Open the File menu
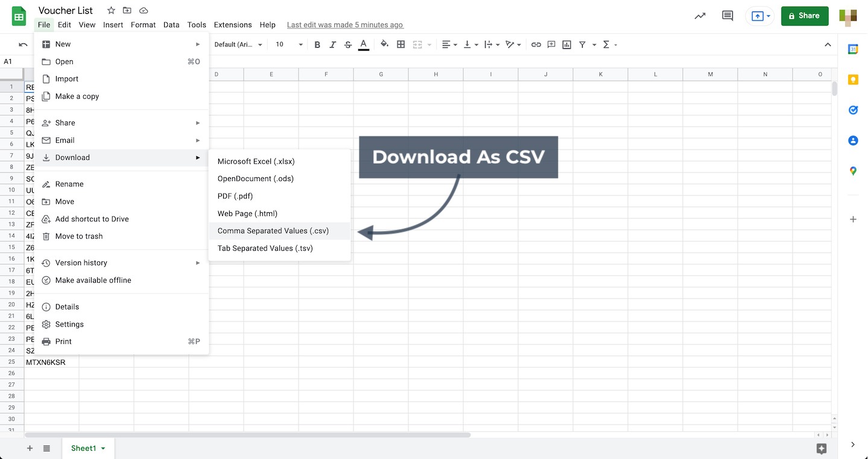868x459 pixels. coord(44,25)
